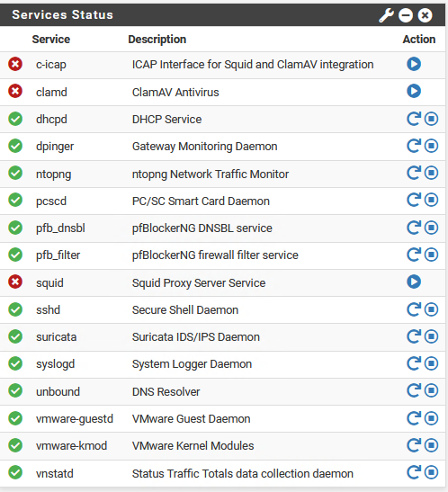Viewport: 448px width, 492px height.
Task: Stop the ntopng traffic monitor service
Action: click(x=432, y=173)
